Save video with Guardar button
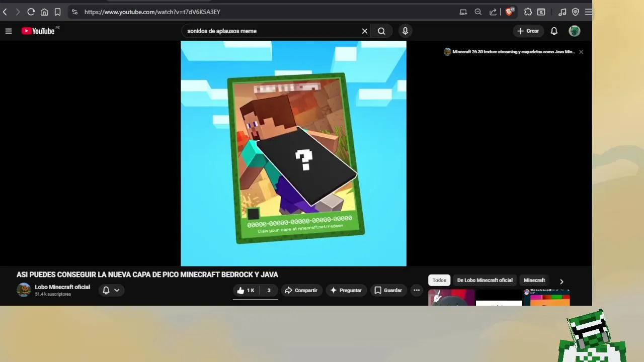 pyautogui.click(x=388, y=290)
